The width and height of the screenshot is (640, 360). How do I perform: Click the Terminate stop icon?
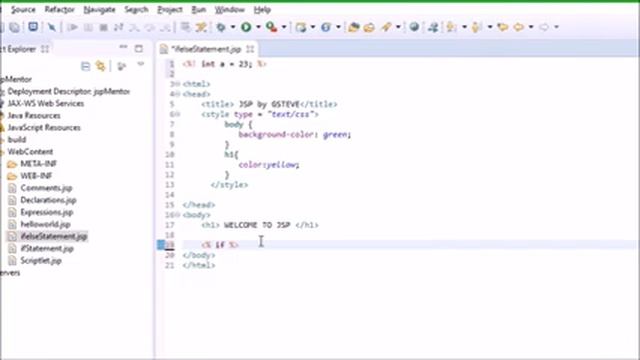(104, 27)
